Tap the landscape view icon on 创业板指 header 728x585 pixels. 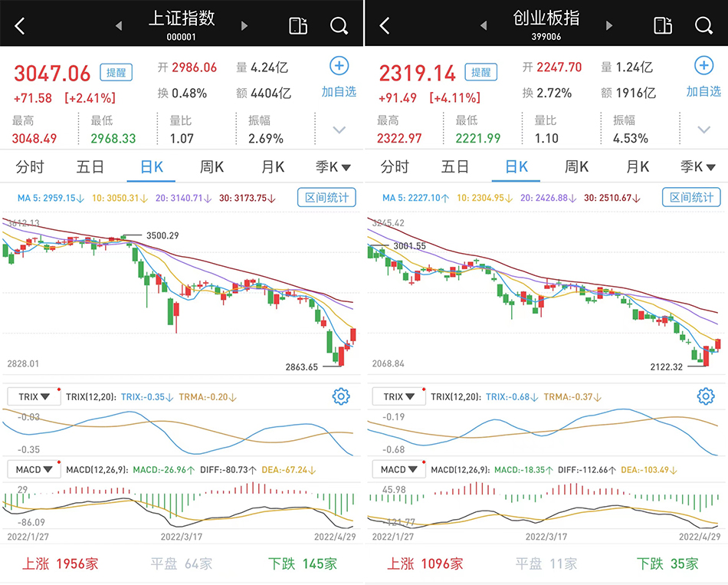662,26
